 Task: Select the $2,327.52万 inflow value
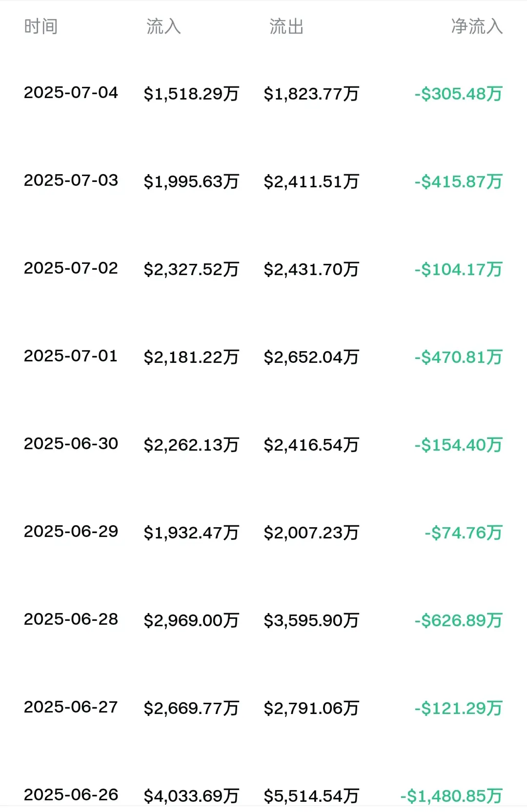click(191, 269)
